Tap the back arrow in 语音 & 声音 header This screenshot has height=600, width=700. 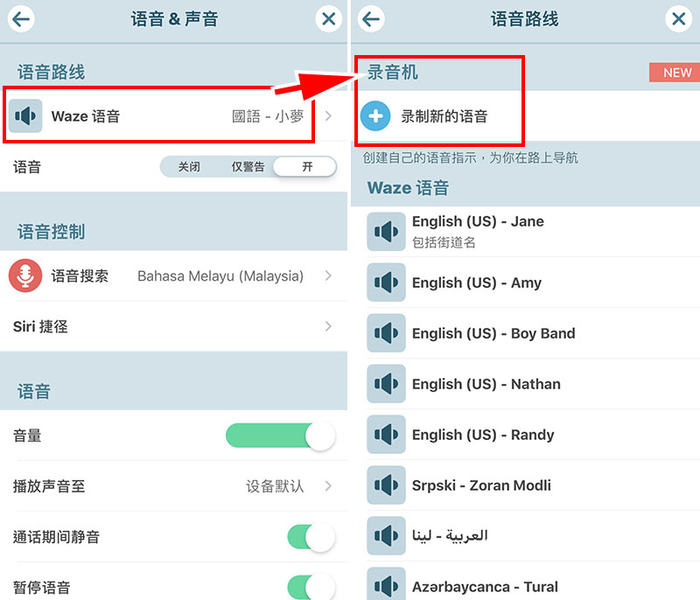[x=20, y=18]
